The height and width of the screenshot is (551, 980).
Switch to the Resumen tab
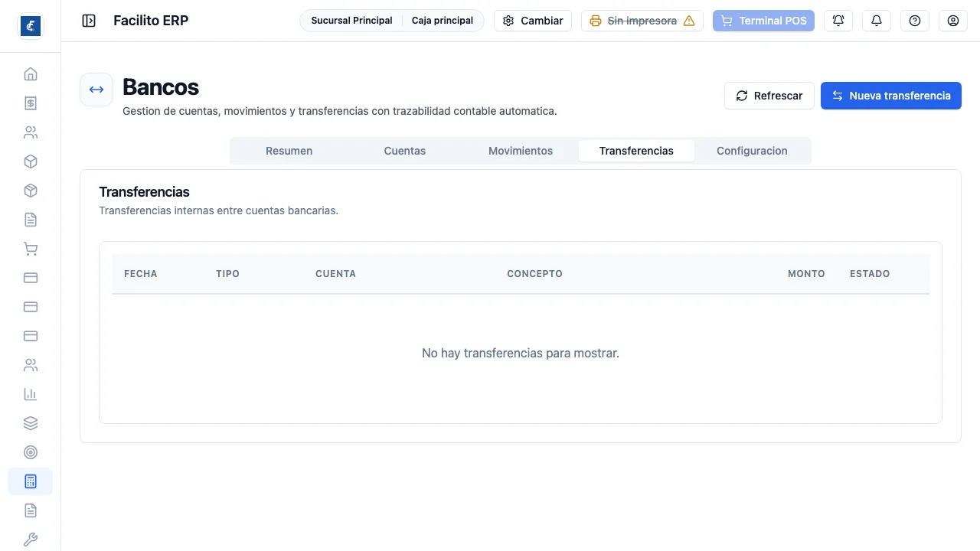point(289,151)
